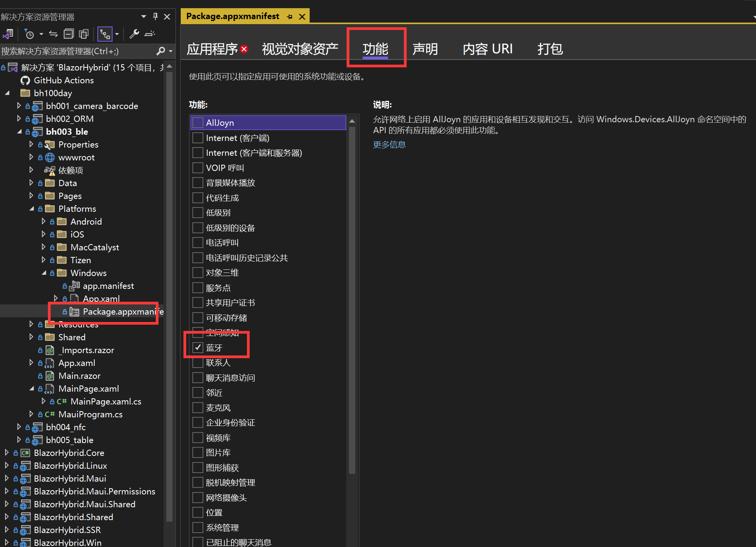Collapse the Windows platform folder
Image resolution: width=756 pixels, height=547 pixels.
point(44,273)
